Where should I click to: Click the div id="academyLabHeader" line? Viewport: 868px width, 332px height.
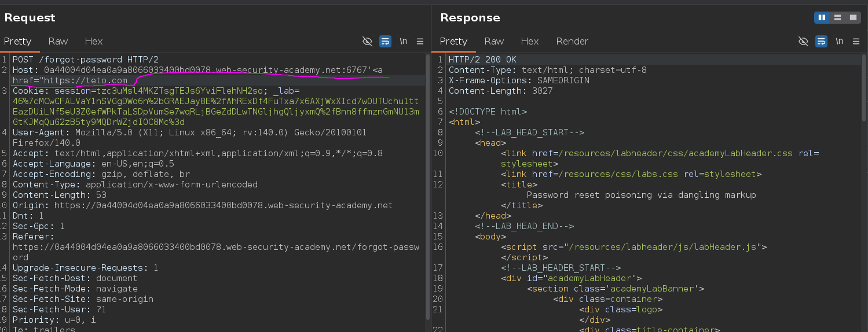(x=571, y=278)
